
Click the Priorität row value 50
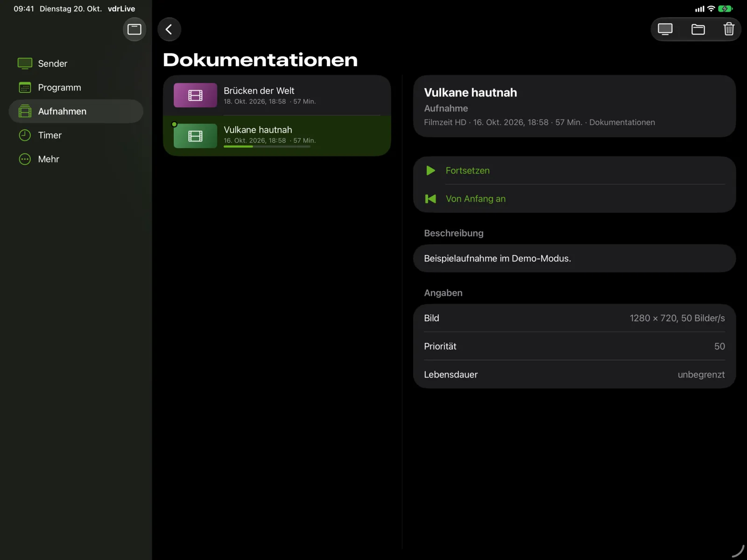coord(719,346)
